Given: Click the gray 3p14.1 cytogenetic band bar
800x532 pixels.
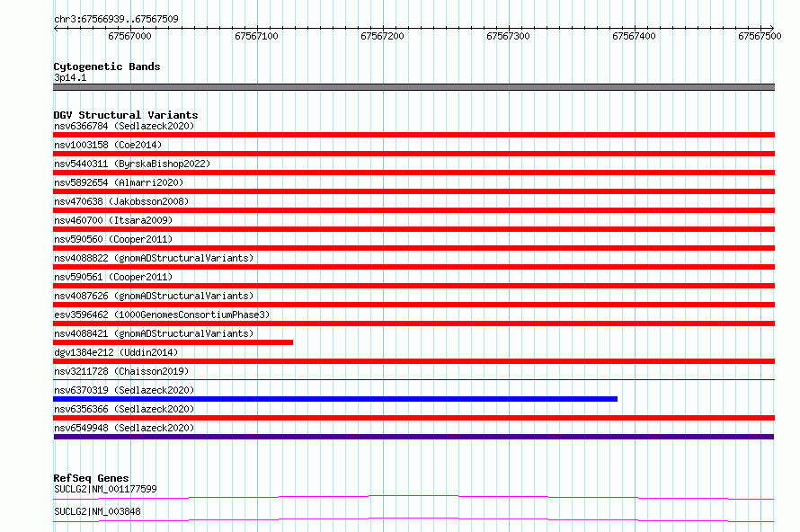Looking at the screenshot, I should click(x=413, y=87).
